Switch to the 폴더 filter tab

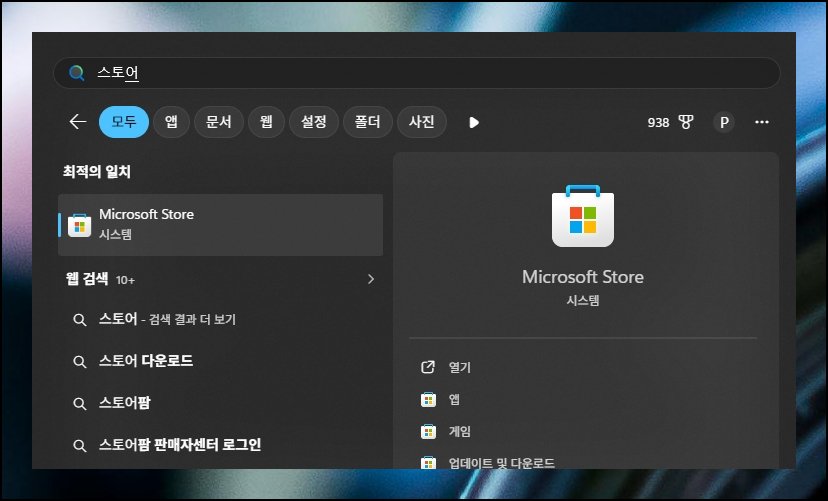(368, 122)
